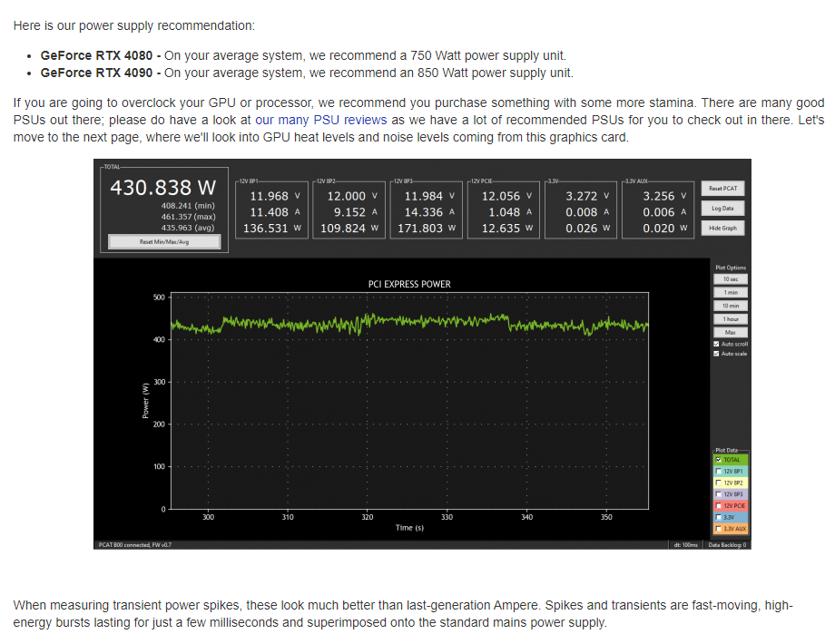825x644 pixels.
Task: Click the 3.3V current reading 0.008 A
Action: pos(586,212)
